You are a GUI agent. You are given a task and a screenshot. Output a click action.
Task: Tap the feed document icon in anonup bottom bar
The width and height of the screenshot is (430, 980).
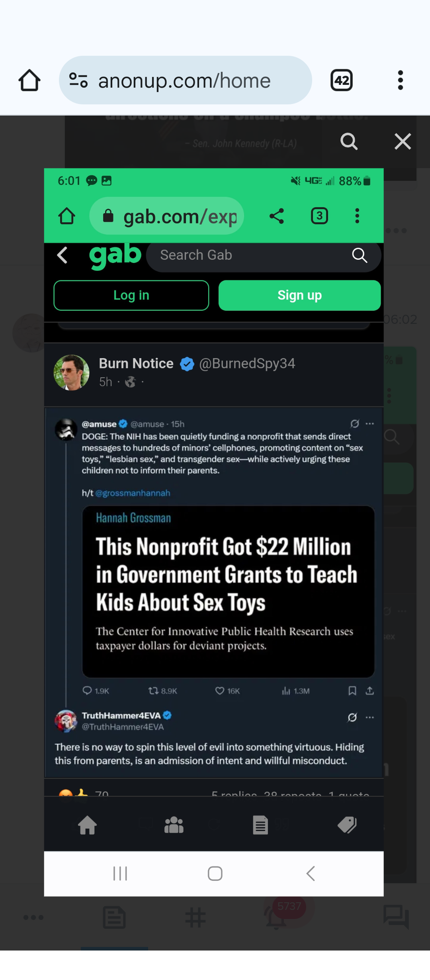[114, 917]
